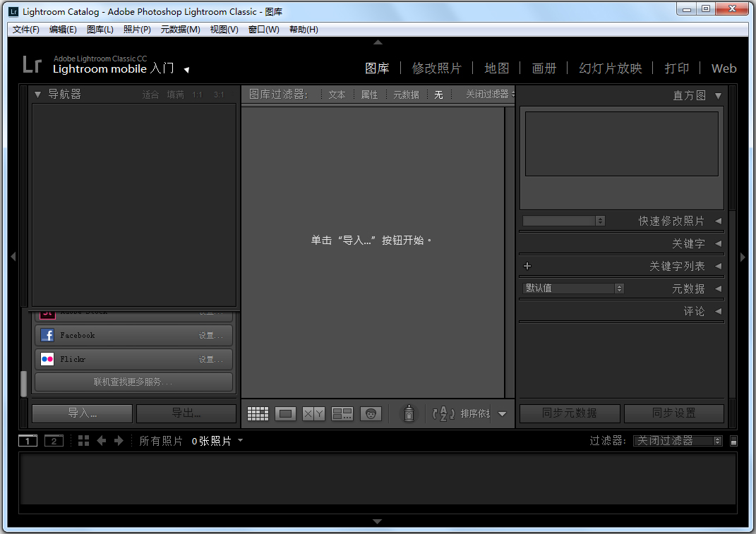The image size is (756, 534).
Task: Open 窗口(W) menu
Action: click(264, 30)
